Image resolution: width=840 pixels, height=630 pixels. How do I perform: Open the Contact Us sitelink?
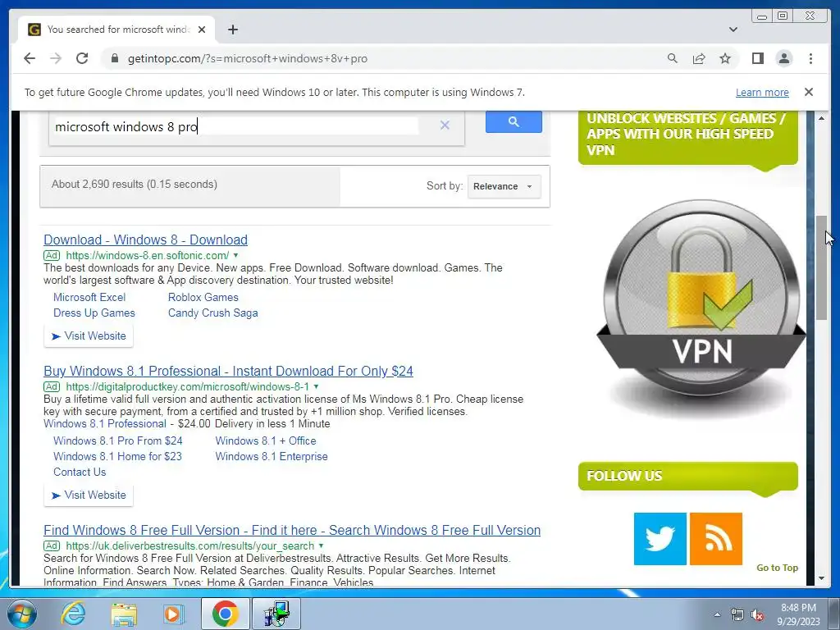coord(80,472)
